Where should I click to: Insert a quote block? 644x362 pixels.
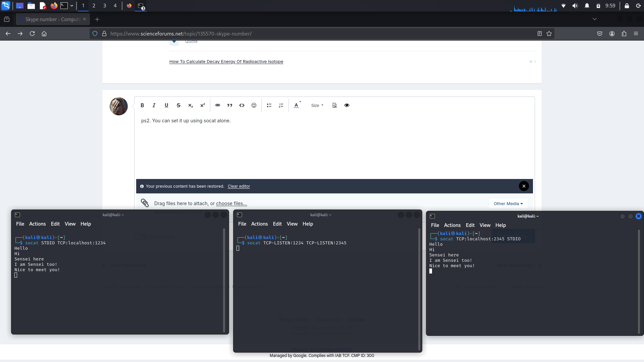point(230,105)
